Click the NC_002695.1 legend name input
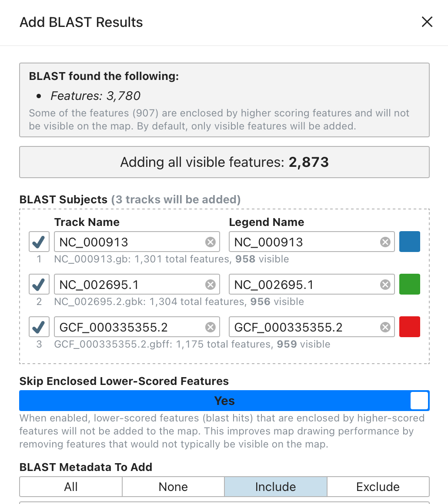The image size is (448, 504). pyautogui.click(x=303, y=285)
